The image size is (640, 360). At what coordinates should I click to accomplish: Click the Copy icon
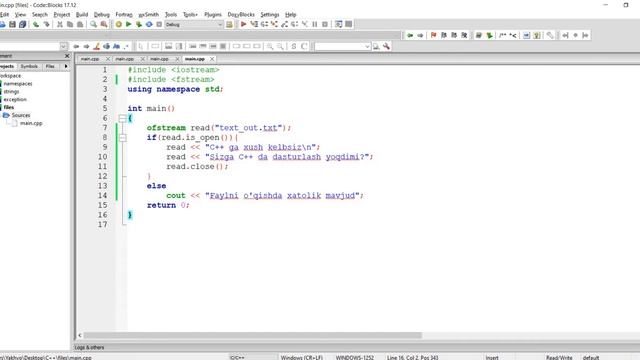pyautogui.click(x=70, y=24)
